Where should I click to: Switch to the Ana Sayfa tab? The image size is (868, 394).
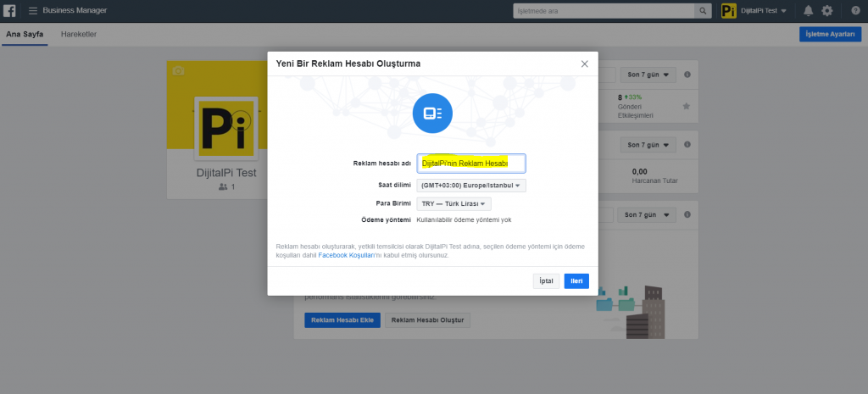pyautogui.click(x=25, y=34)
